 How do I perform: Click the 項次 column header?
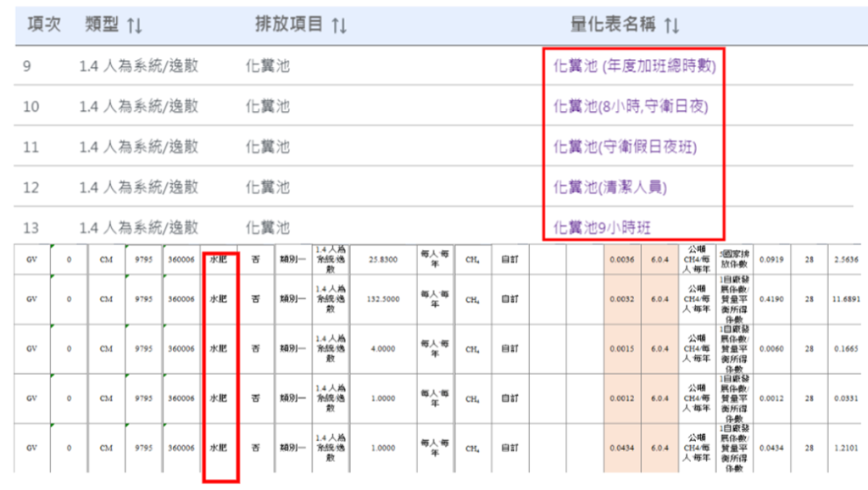pos(44,25)
